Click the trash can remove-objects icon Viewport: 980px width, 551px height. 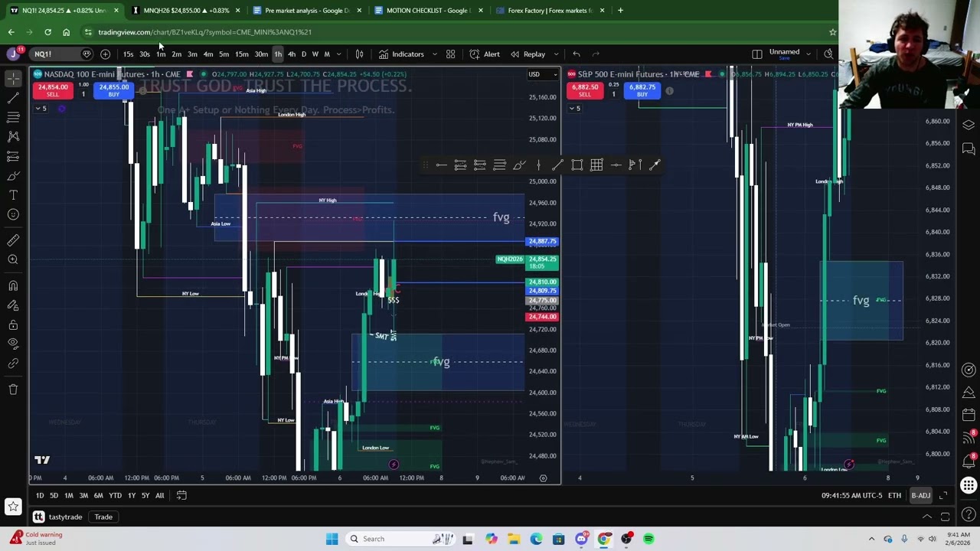pyautogui.click(x=13, y=390)
